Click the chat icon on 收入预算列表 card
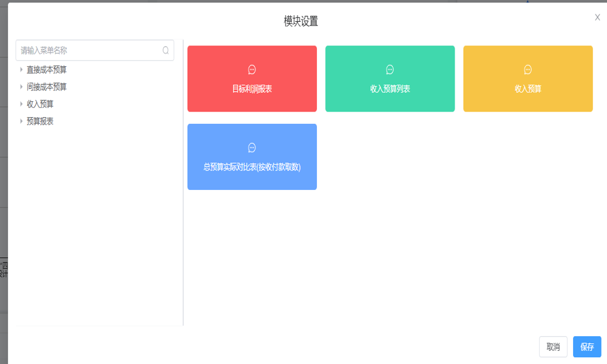The height and width of the screenshot is (364, 607). pos(390,70)
